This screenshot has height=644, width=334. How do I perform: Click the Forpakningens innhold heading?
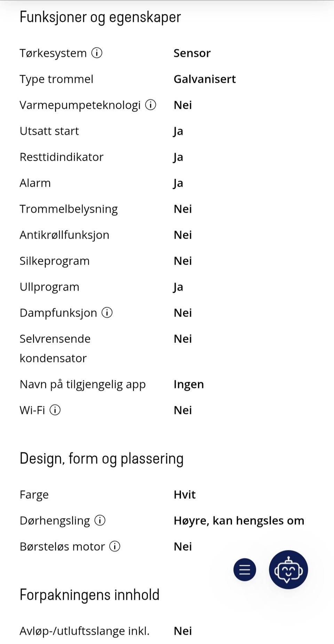[x=89, y=595]
